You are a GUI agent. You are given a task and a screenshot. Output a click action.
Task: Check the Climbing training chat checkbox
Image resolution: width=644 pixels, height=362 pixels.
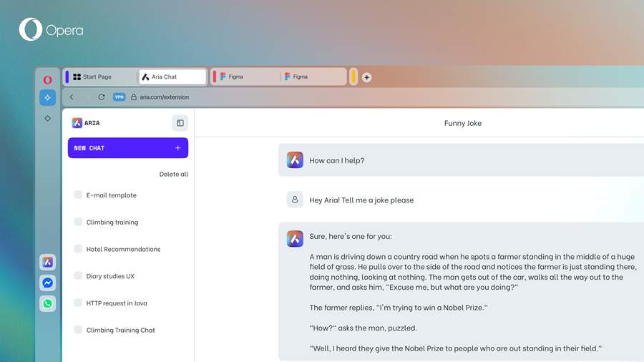(78, 222)
